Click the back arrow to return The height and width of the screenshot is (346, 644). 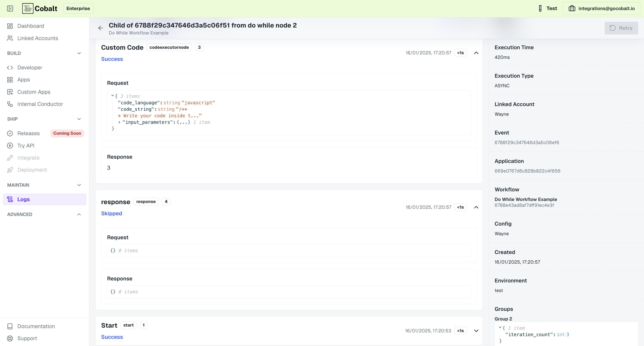[x=100, y=28]
